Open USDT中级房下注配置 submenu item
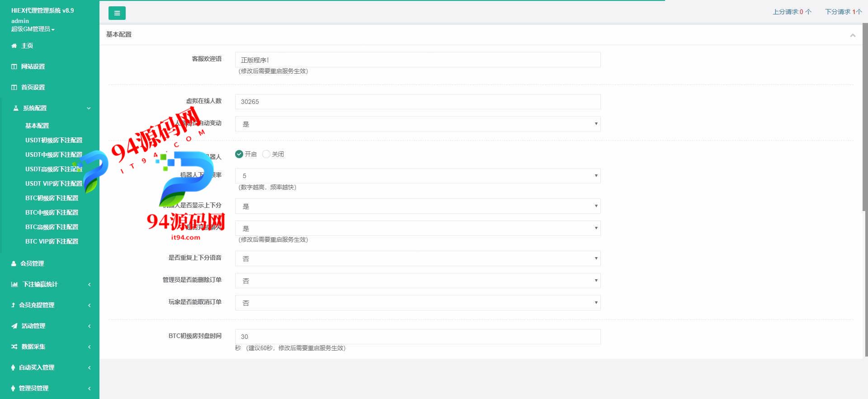The width and height of the screenshot is (868, 399). (x=54, y=155)
